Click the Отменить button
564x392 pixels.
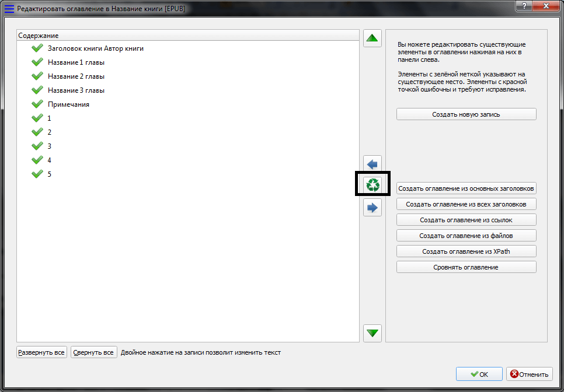(x=529, y=374)
